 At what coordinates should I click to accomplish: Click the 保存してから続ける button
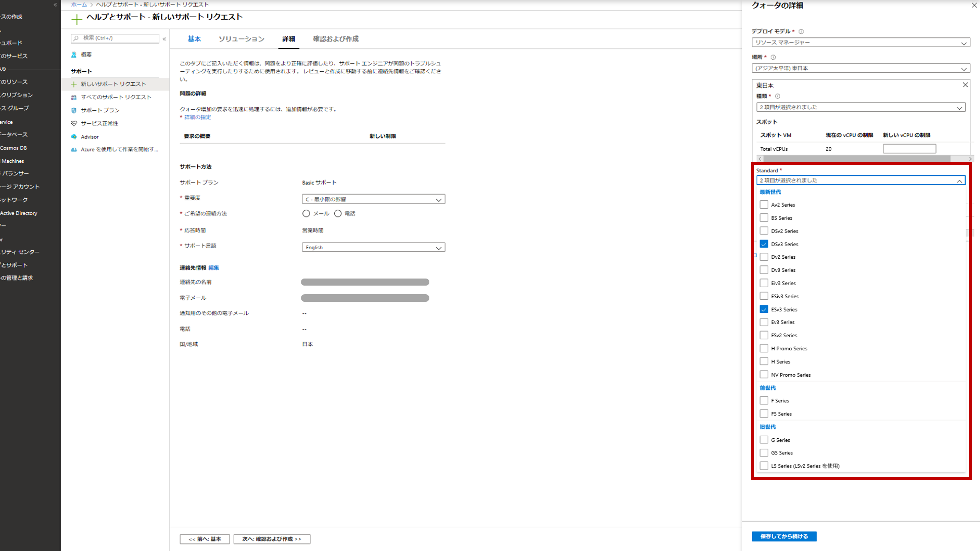784,536
